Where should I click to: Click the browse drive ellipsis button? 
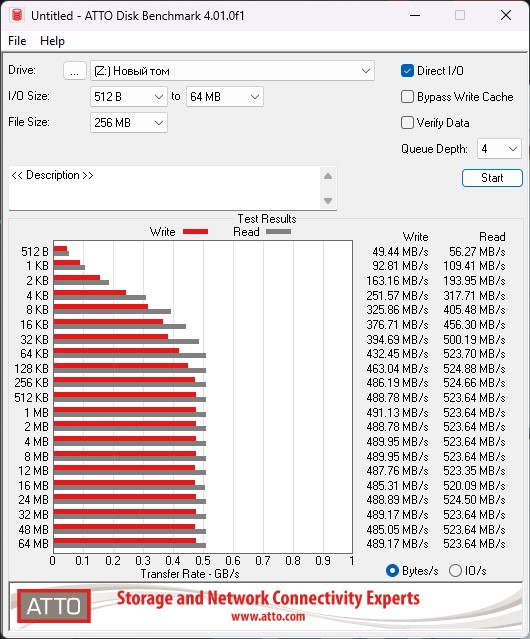[75, 71]
